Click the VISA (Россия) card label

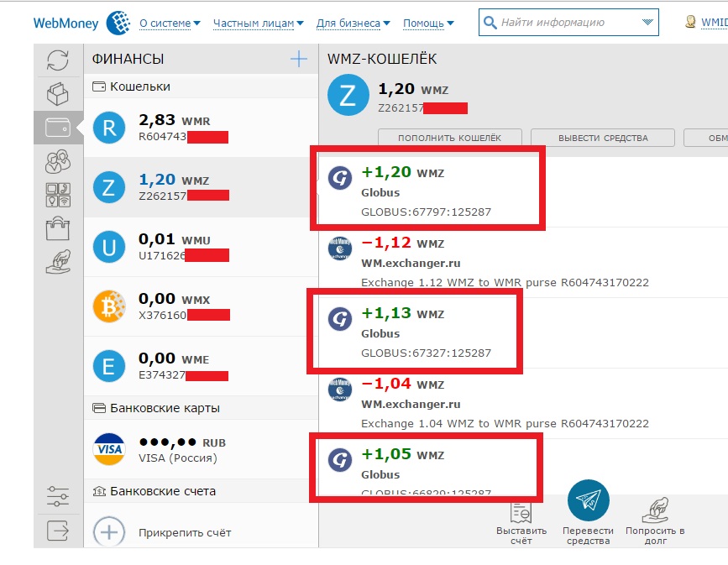(178, 458)
